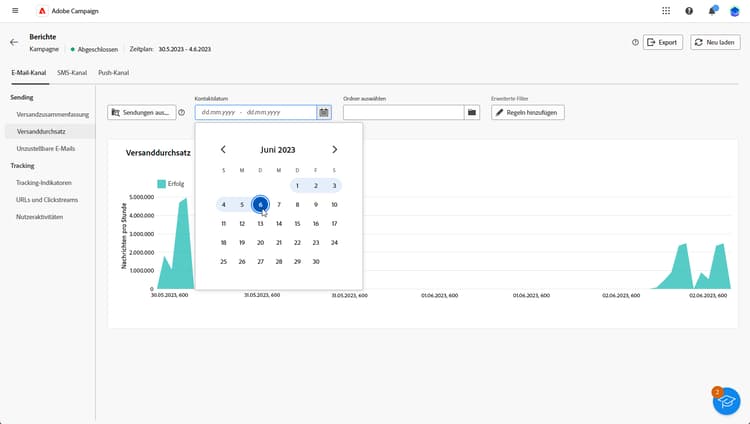Select Versanddurchsatz in the sidebar

(x=50, y=131)
